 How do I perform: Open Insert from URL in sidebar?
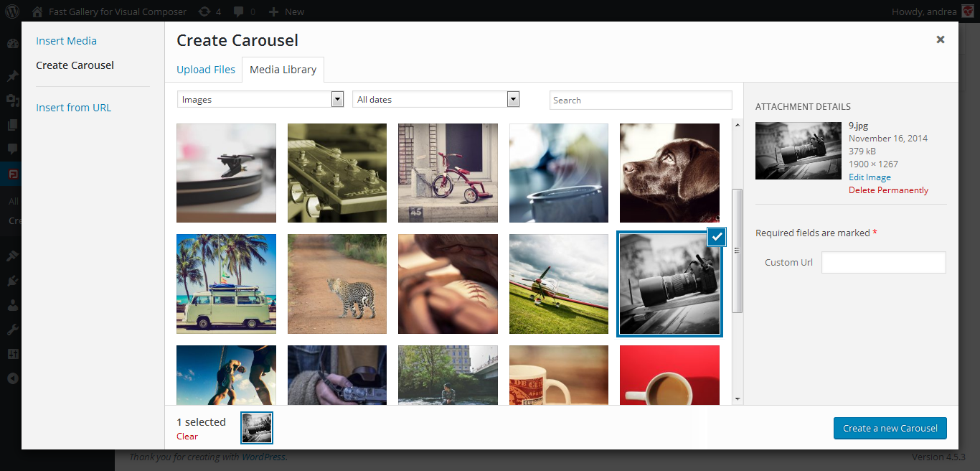pos(74,108)
